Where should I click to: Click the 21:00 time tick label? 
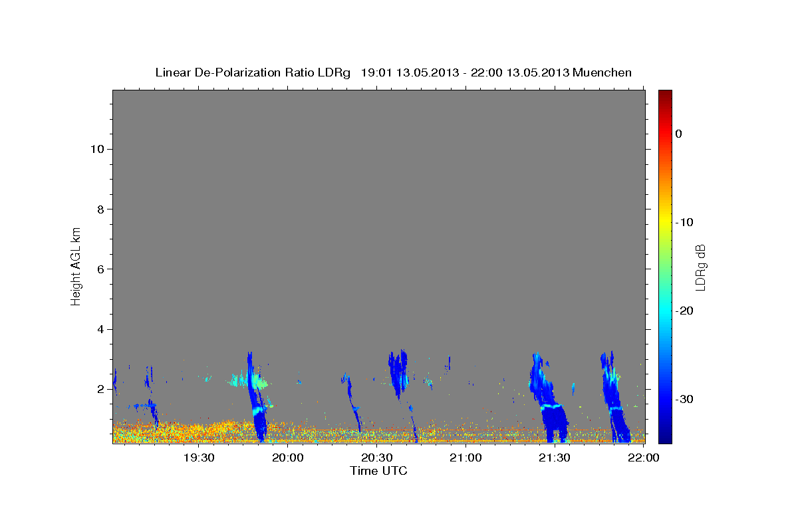pos(465,458)
